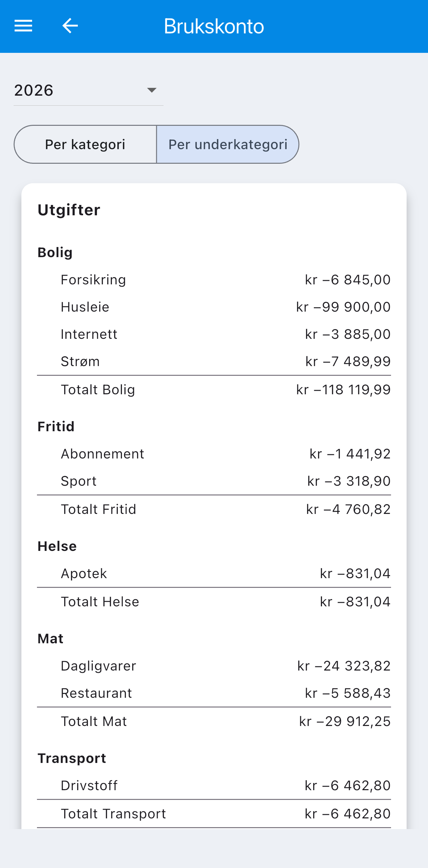Select the Drivstoff row under Transport
The width and height of the screenshot is (428, 868).
click(x=214, y=785)
